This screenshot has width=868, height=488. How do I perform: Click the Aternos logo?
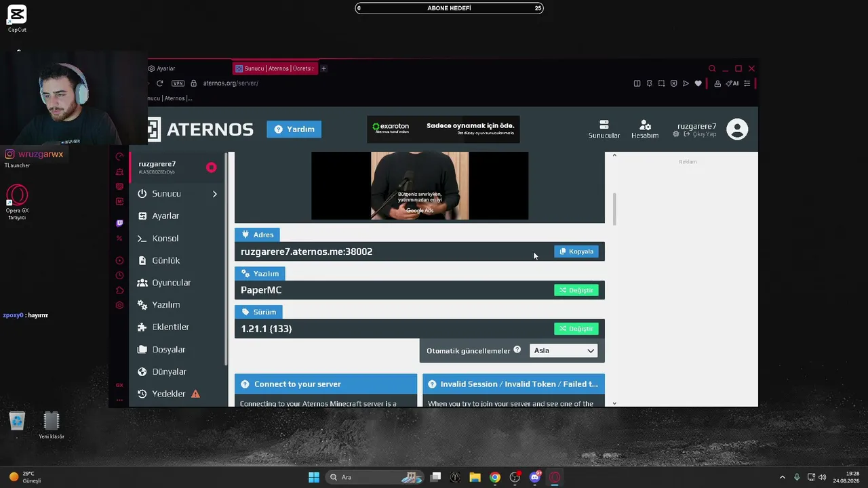(x=201, y=129)
